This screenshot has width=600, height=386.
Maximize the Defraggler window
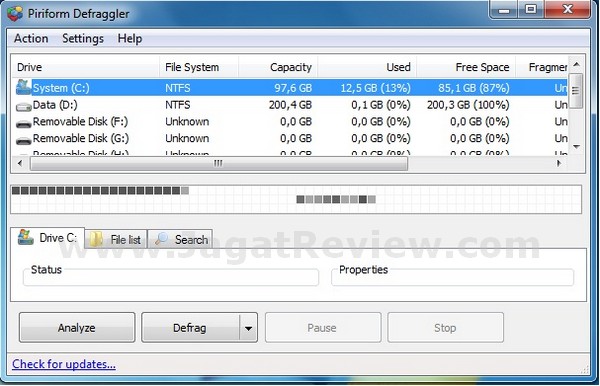click(531, 10)
